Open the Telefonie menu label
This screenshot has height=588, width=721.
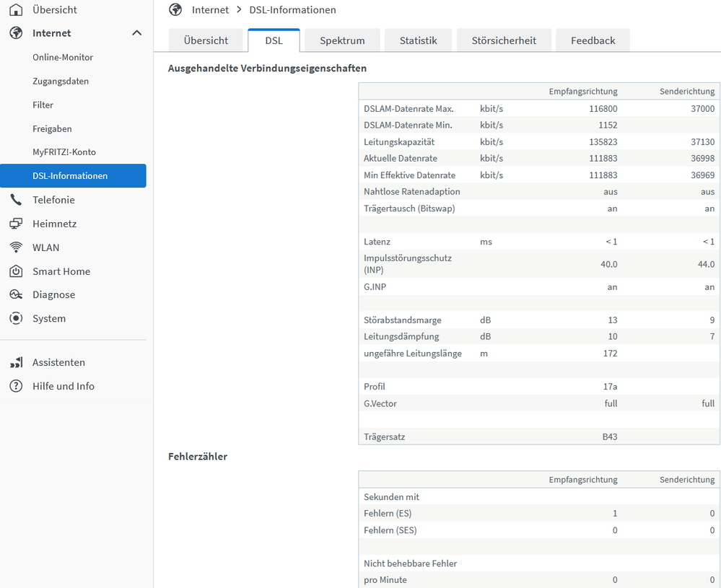(53, 200)
